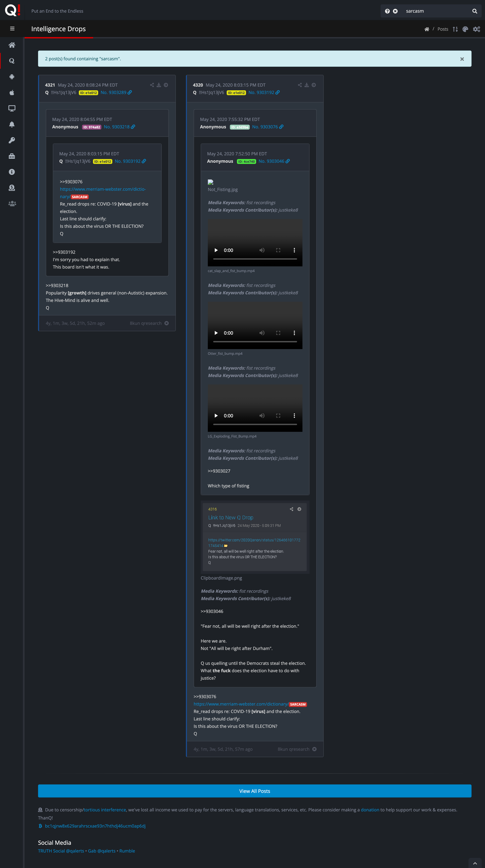Open the Android app sidebar icon

pos(12,77)
